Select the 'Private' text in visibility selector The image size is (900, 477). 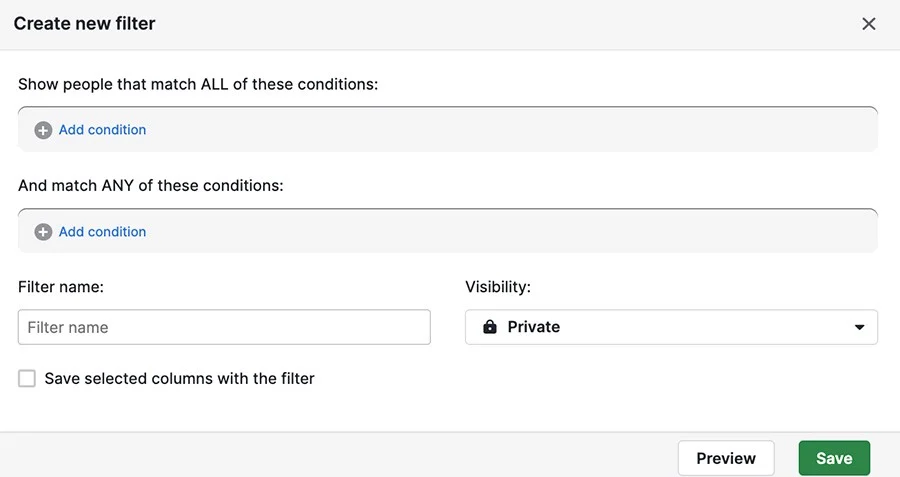pyautogui.click(x=534, y=327)
